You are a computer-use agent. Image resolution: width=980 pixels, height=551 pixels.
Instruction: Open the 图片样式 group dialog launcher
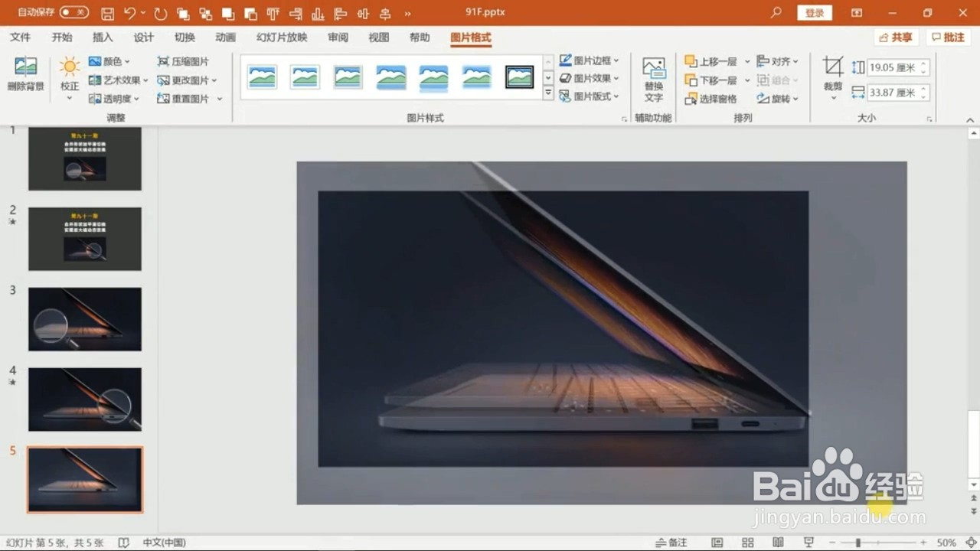coord(624,119)
